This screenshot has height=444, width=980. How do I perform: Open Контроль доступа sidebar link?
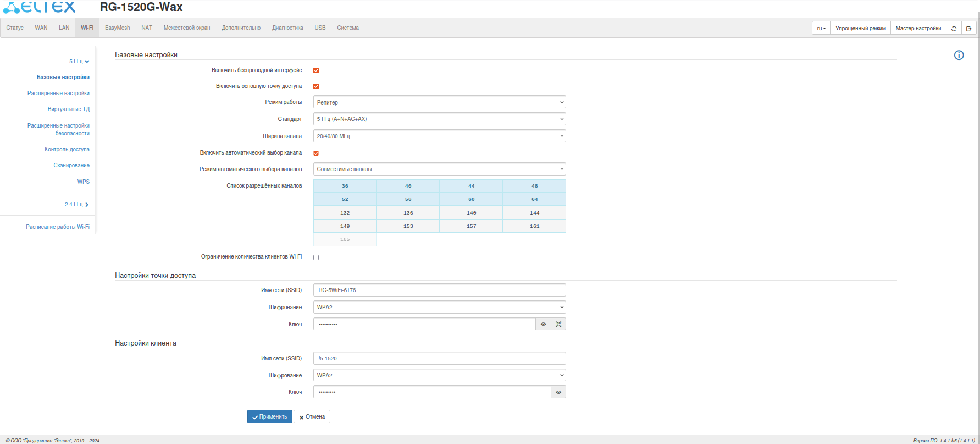click(67, 150)
